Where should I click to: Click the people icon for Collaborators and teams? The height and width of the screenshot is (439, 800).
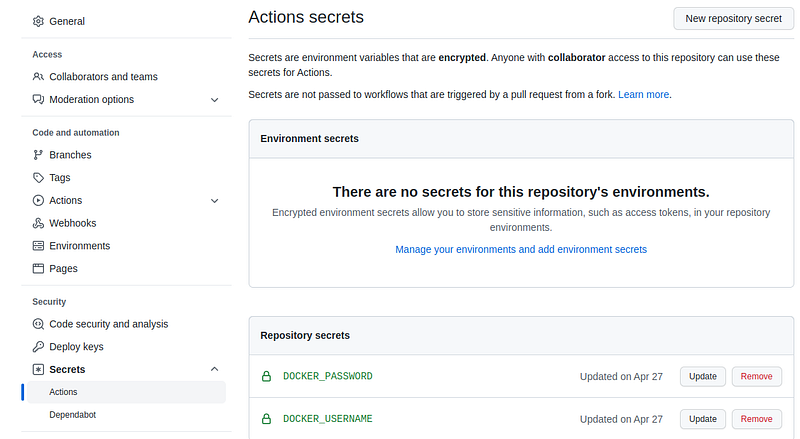(x=38, y=77)
